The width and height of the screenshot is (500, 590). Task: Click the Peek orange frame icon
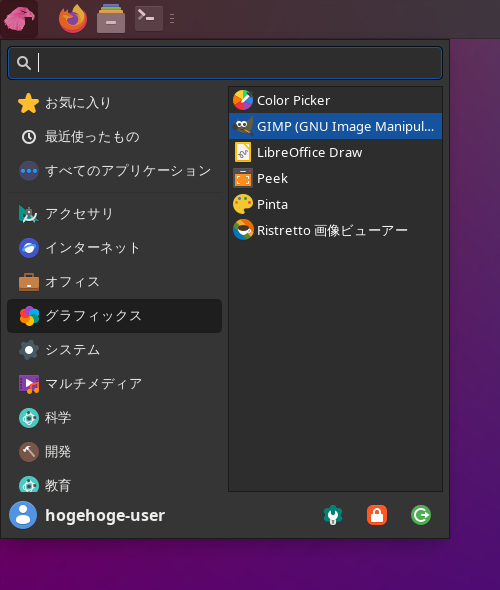[243, 178]
